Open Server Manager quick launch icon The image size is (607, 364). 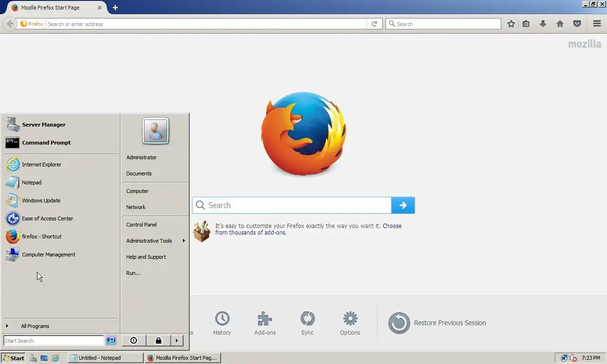[x=33, y=358]
